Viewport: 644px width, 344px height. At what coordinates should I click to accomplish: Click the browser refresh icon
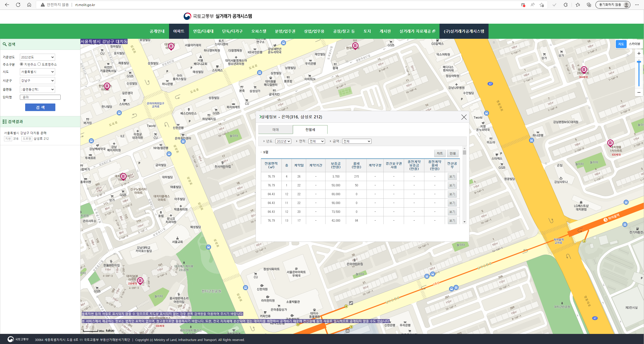[18, 5]
